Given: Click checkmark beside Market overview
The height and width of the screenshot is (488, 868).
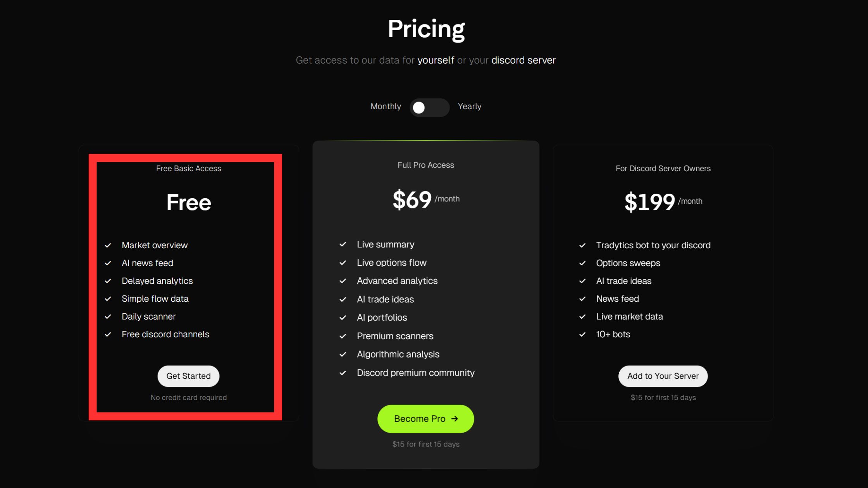Looking at the screenshot, I should [108, 245].
